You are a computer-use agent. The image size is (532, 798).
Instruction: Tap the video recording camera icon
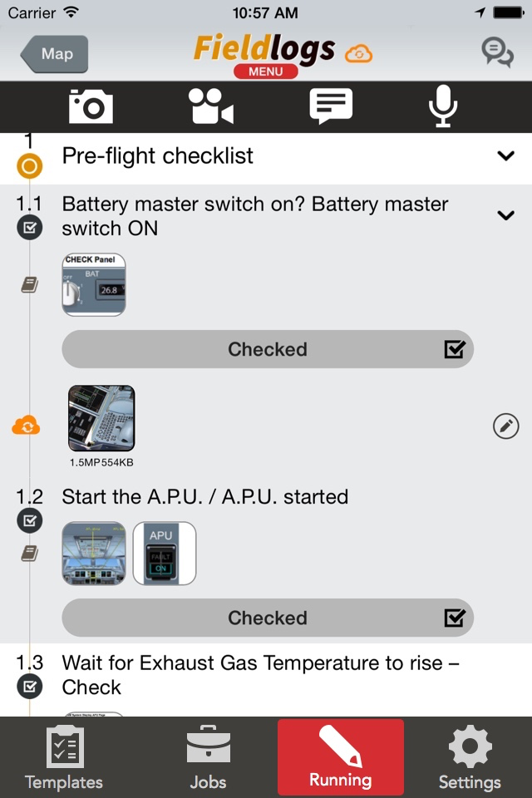pos(211,106)
